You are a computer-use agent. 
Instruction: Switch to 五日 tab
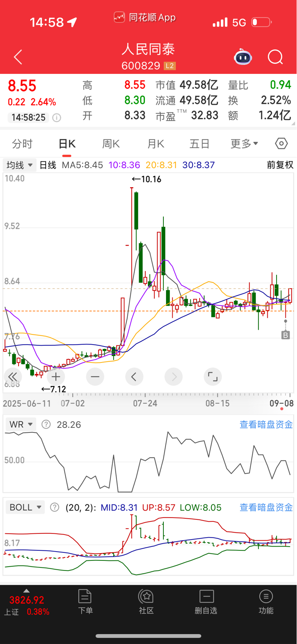point(200,144)
